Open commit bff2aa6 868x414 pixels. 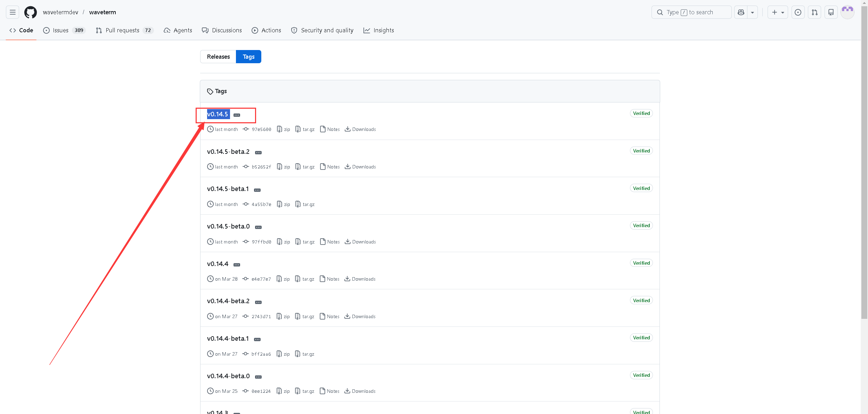[257, 354]
